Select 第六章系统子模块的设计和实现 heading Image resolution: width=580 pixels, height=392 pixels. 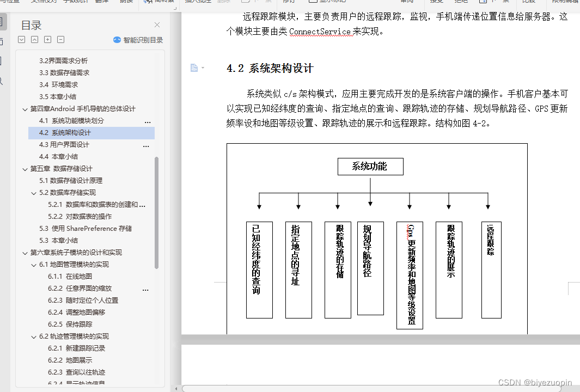pyautogui.click(x=76, y=253)
